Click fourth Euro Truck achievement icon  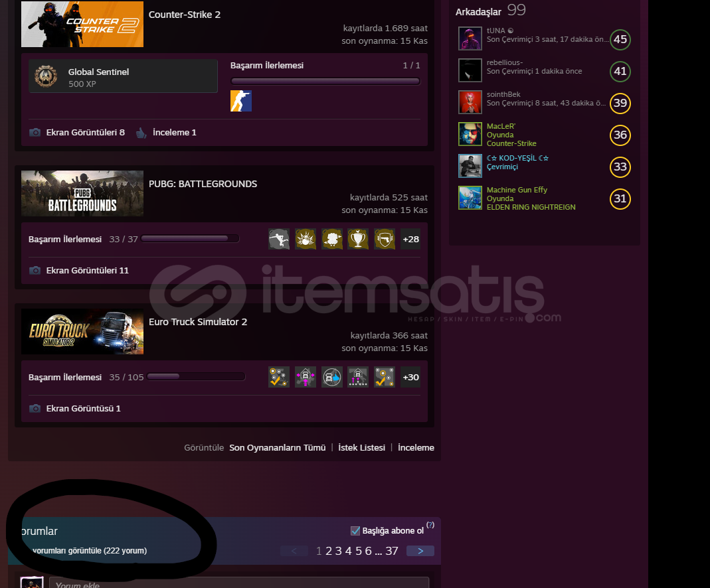coord(358,377)
